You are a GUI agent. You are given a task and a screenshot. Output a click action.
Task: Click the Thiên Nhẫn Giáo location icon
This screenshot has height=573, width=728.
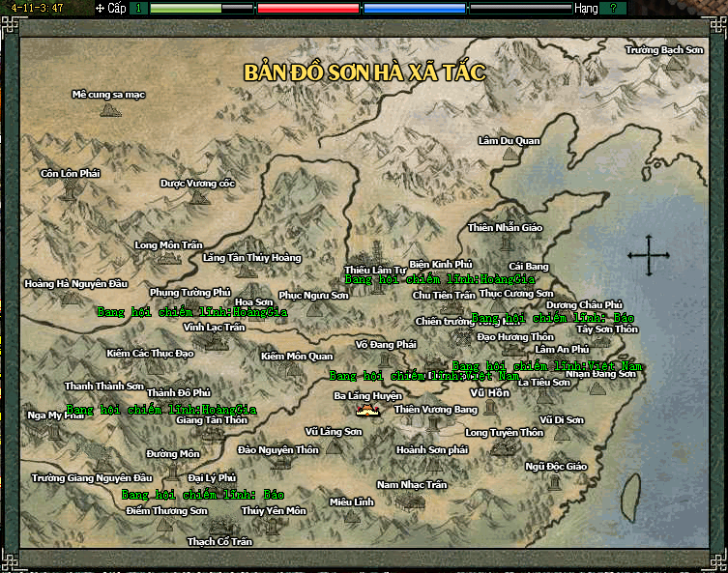(505, 243)
